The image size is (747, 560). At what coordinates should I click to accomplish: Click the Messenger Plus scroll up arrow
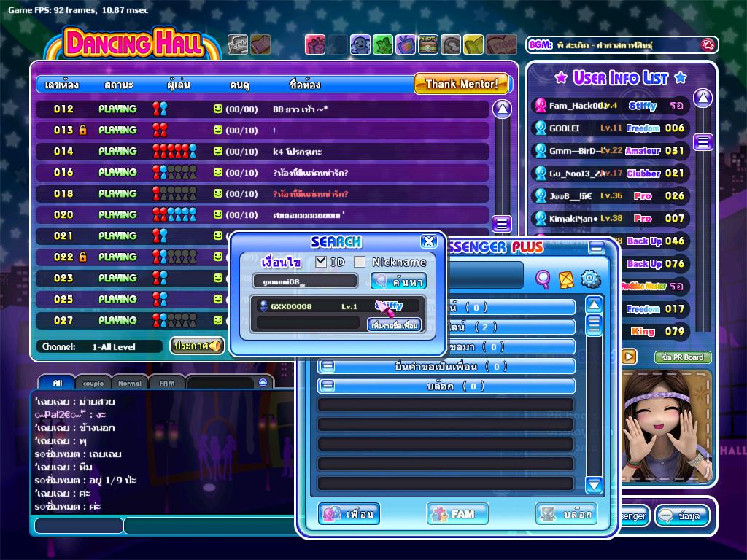[594, 305]
